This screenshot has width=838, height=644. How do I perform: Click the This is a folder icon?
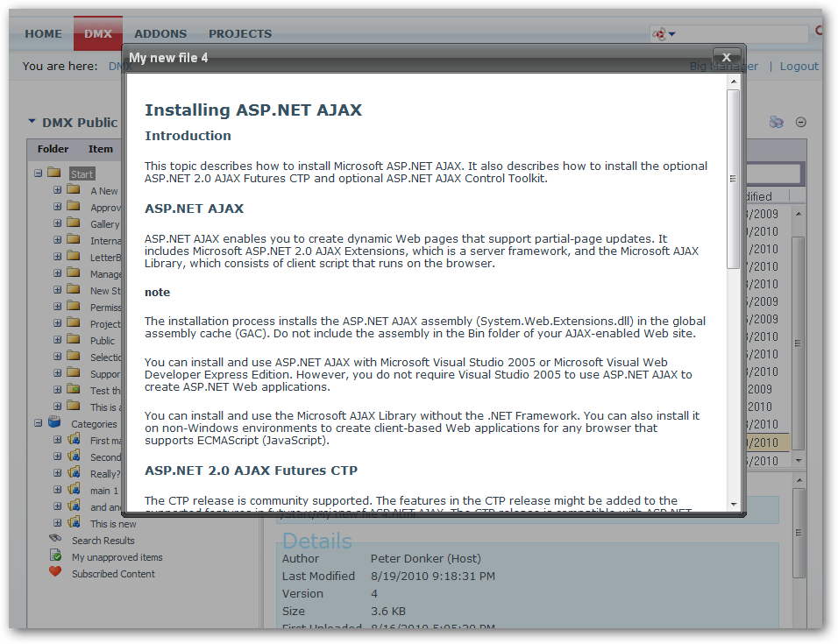74,406
